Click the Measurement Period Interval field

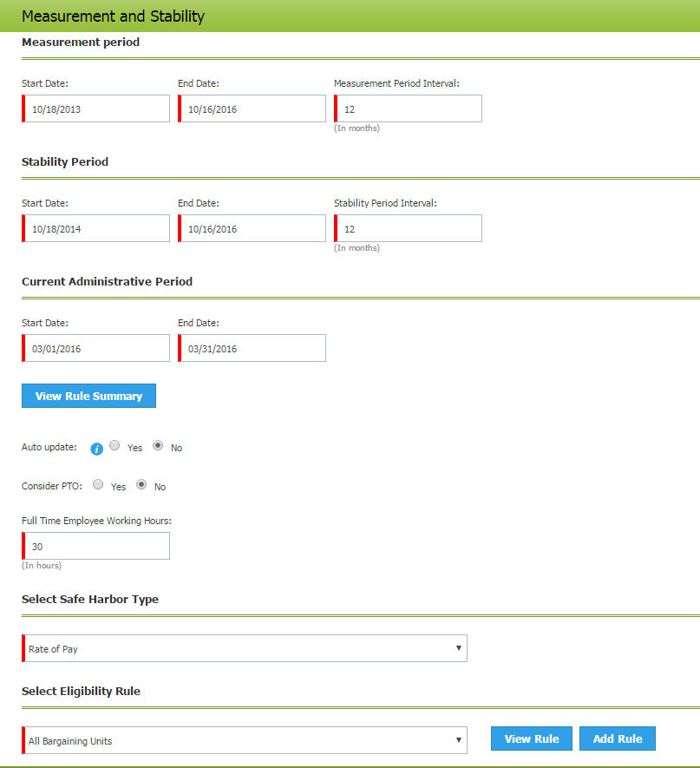click(409, 109)
